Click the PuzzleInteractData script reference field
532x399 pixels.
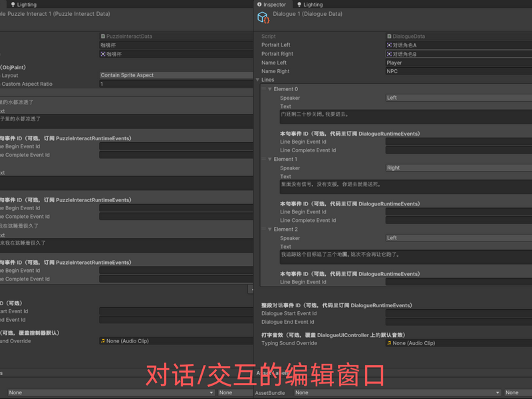coord(176,37)
